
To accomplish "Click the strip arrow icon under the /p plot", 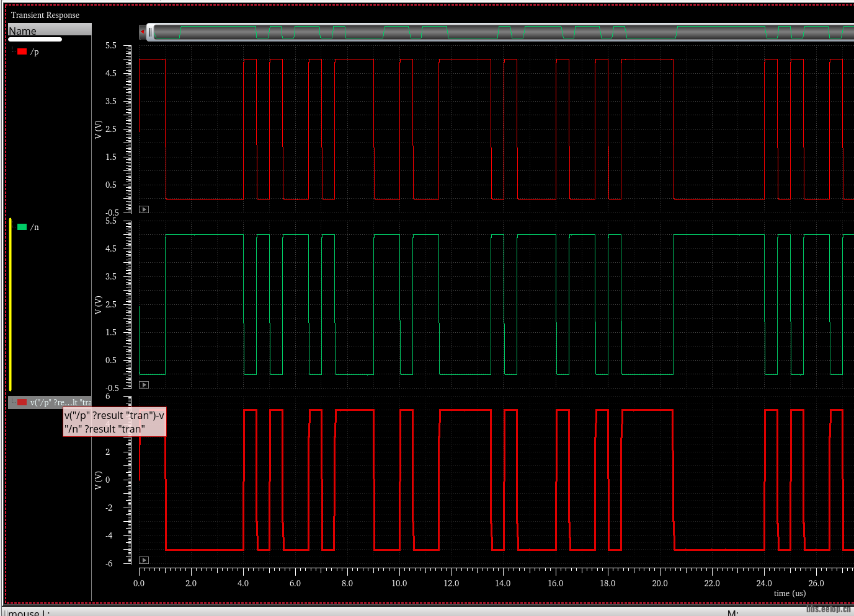I will 144,209.
